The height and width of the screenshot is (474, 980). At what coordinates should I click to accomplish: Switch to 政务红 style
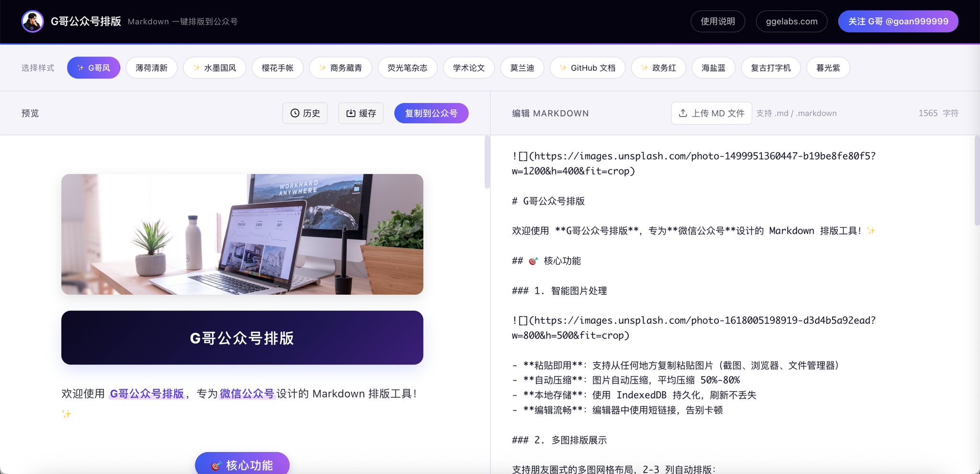pyautogui.click(x=658, y=68)
